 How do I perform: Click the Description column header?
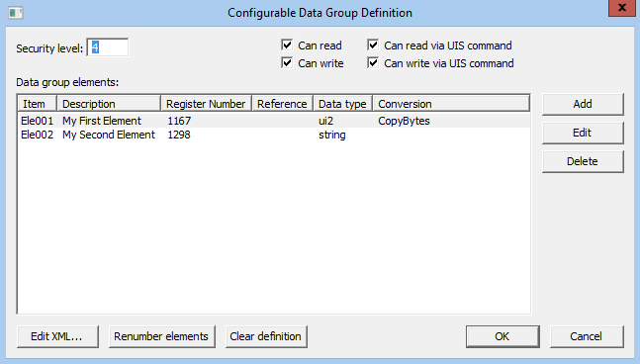tap(109, 104)
